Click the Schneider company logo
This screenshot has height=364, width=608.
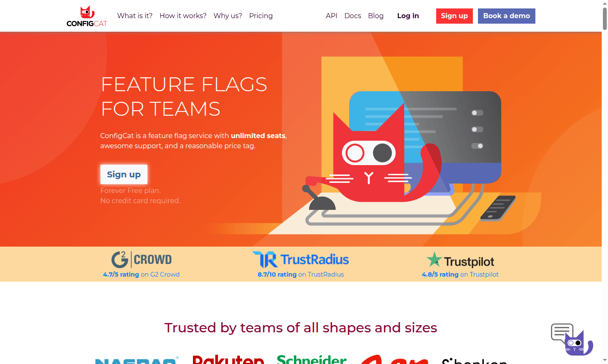click(x=312, y=360)
